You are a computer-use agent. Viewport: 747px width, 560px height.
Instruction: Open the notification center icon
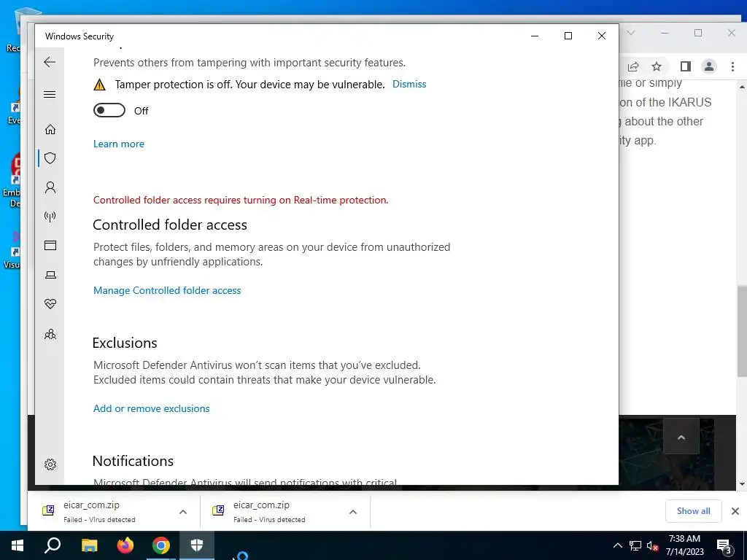[x=724, y=546]
